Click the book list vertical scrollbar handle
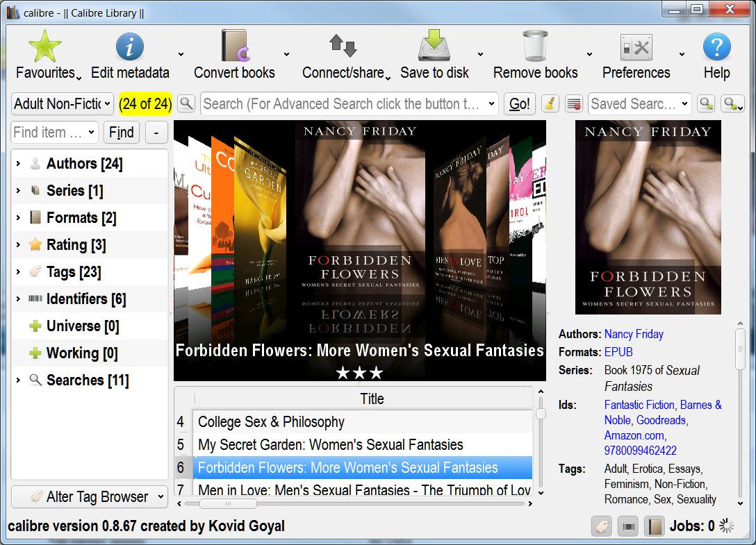This screenshot has width=756, height=545. point(541,414)
